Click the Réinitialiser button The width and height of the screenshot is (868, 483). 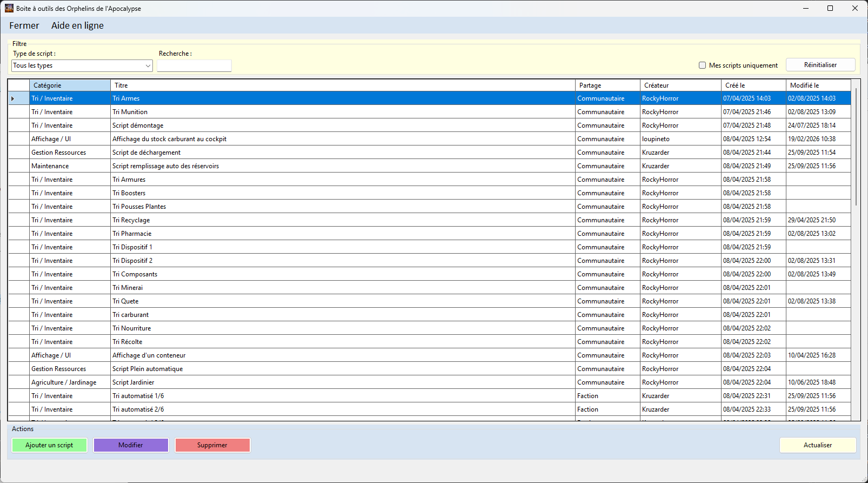(820, 65)
